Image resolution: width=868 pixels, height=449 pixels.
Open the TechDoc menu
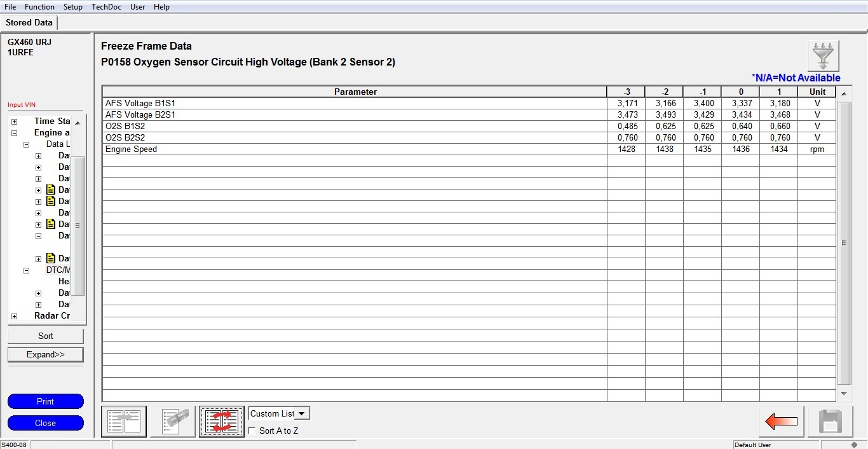click(x=106, y=7)
